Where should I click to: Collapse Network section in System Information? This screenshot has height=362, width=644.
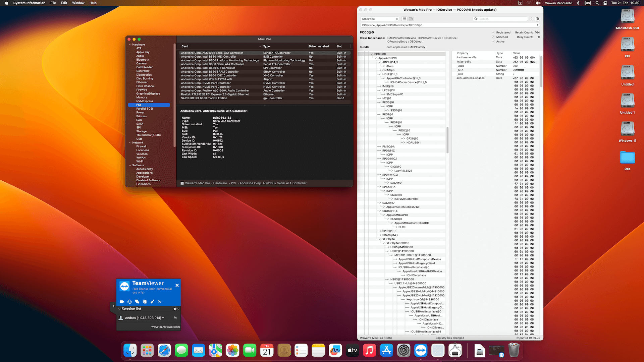tap(130, 143)
